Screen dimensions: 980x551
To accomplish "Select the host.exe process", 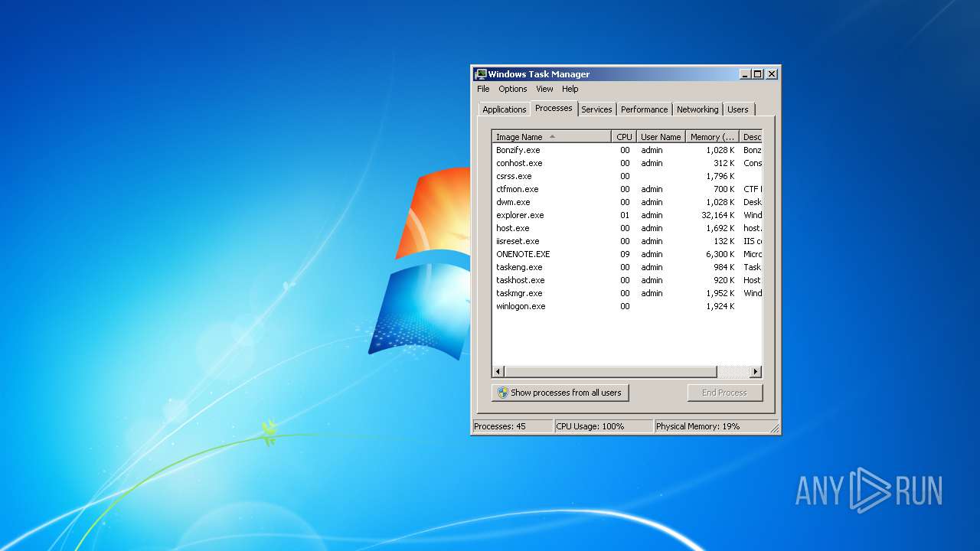I will (627, 228).
